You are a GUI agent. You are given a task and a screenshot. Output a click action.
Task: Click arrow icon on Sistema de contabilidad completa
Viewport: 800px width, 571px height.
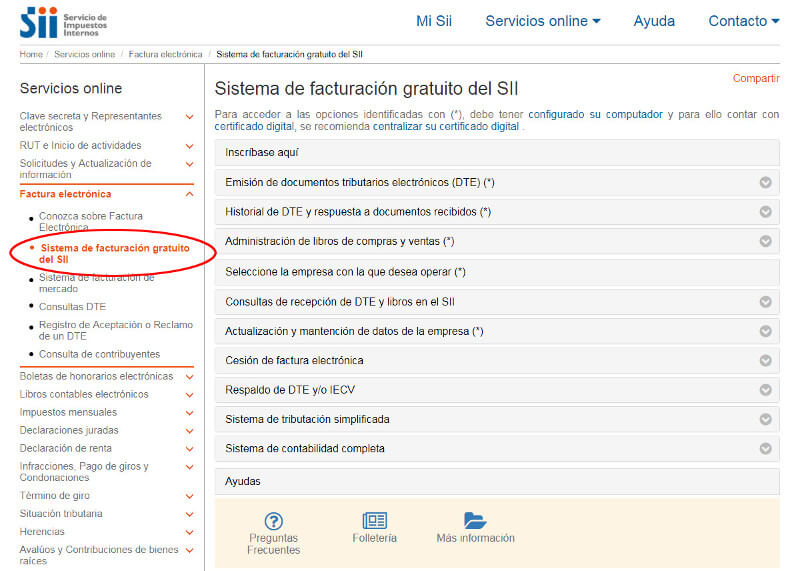coord(766,449)
